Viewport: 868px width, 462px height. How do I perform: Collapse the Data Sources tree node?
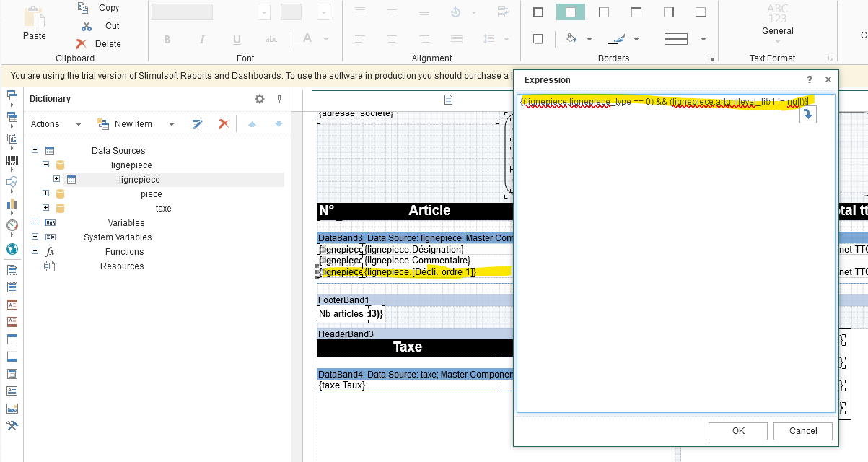tap(35, 150)
